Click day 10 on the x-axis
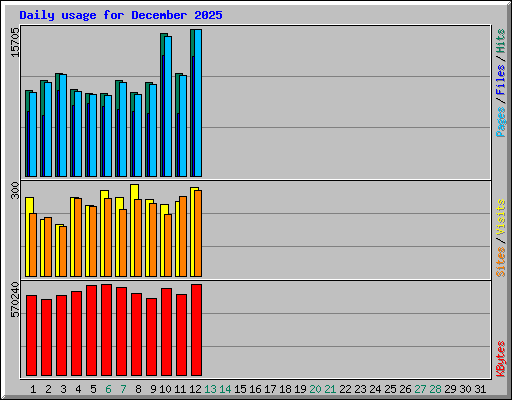512x400 pixels. (165, 389)
